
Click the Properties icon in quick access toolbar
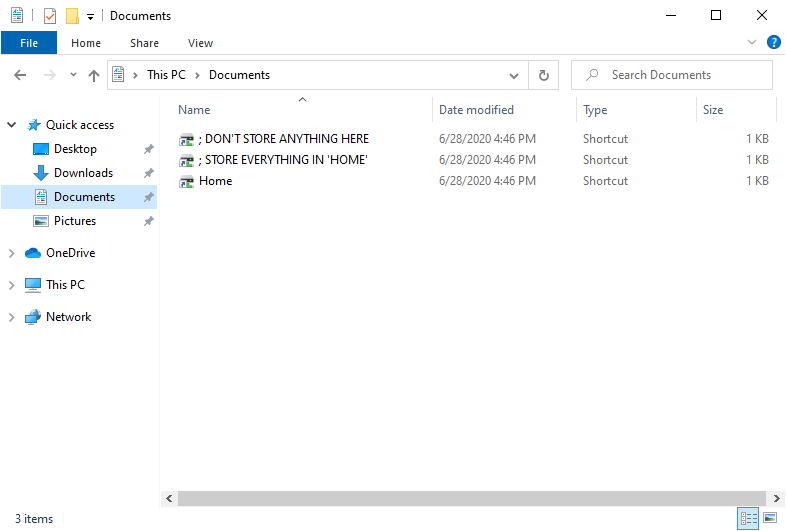point(50,16)
